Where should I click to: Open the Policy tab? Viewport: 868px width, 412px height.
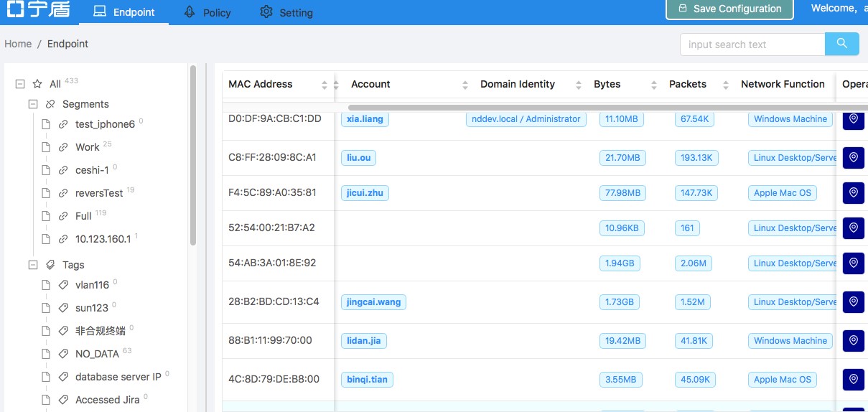coord(207,12)
